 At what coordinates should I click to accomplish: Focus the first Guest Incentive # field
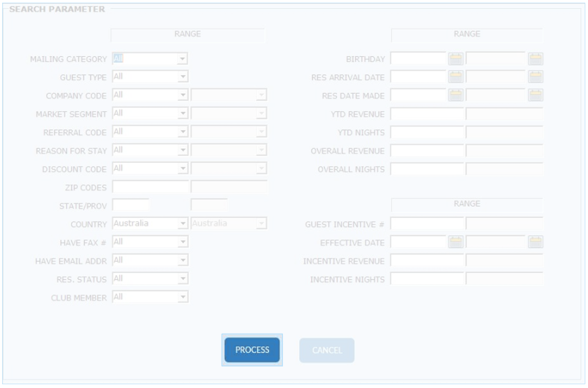tap(427, 224)
